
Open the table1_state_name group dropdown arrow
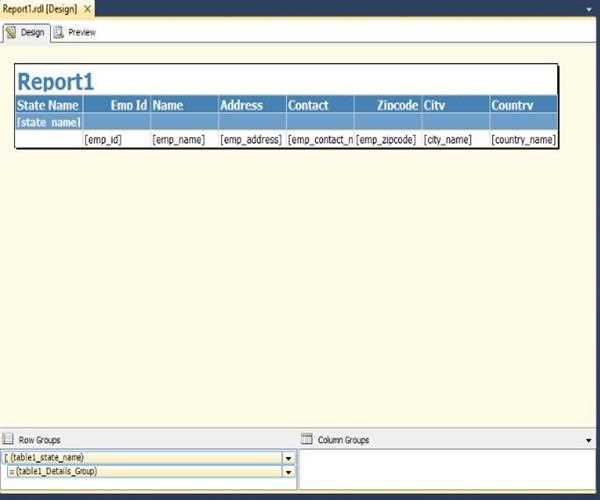(x=289, y=457)
